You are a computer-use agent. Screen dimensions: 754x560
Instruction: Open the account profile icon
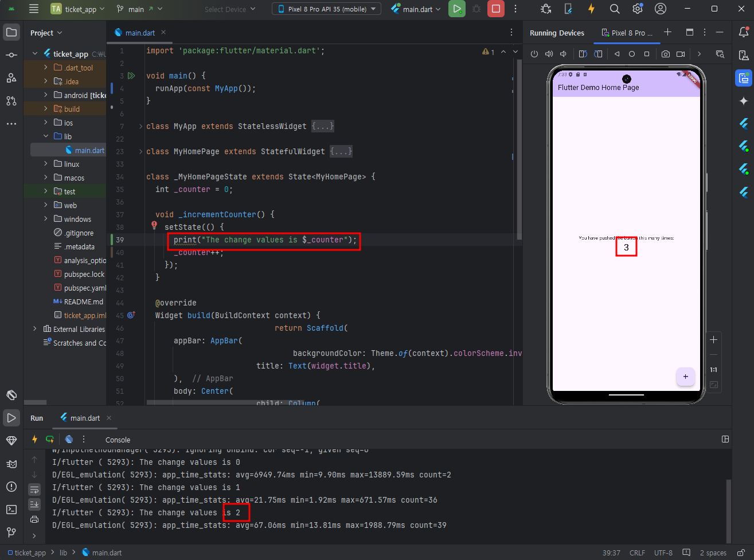(x=661, y=9)
